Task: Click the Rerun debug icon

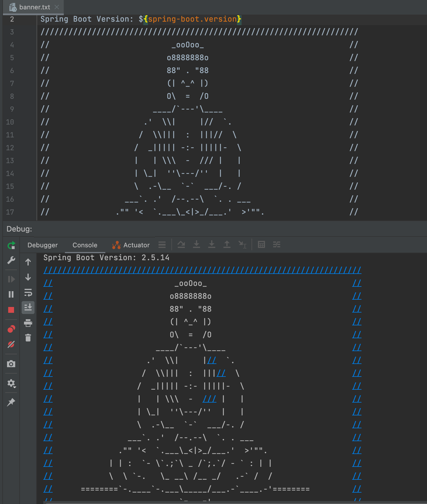Action: (x=11, y=245)
